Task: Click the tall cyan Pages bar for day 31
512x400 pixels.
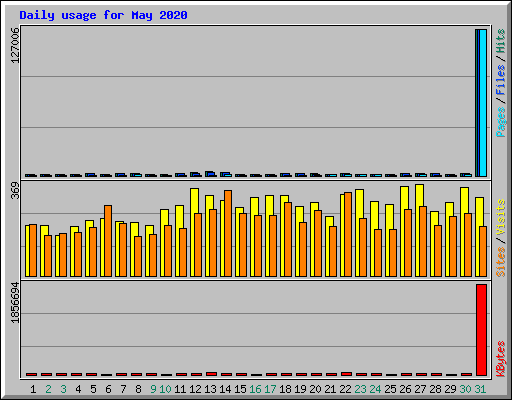Action: [483, 103]
